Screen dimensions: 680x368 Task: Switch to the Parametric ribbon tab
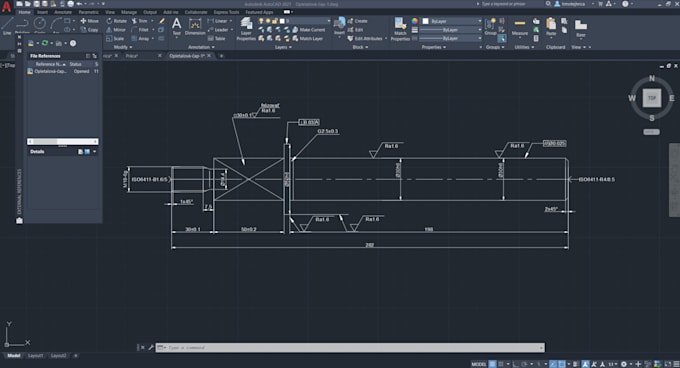pos(88,12)
